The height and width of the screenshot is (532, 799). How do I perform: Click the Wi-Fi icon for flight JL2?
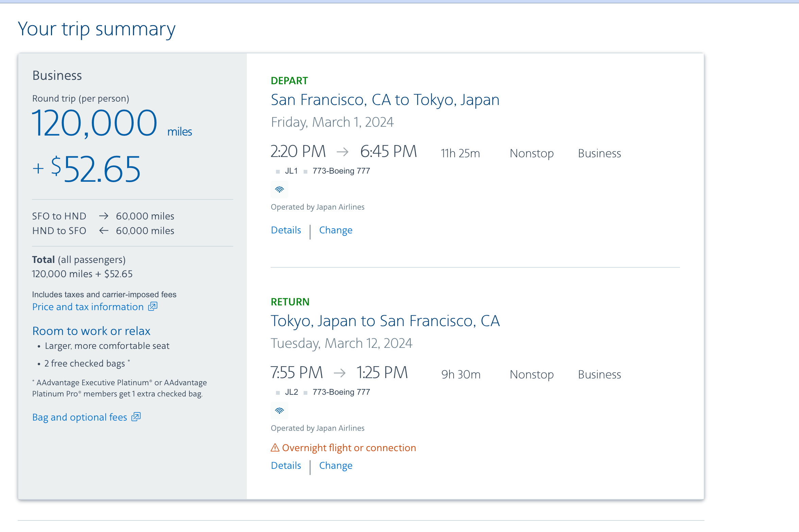(x=279, y=411)
